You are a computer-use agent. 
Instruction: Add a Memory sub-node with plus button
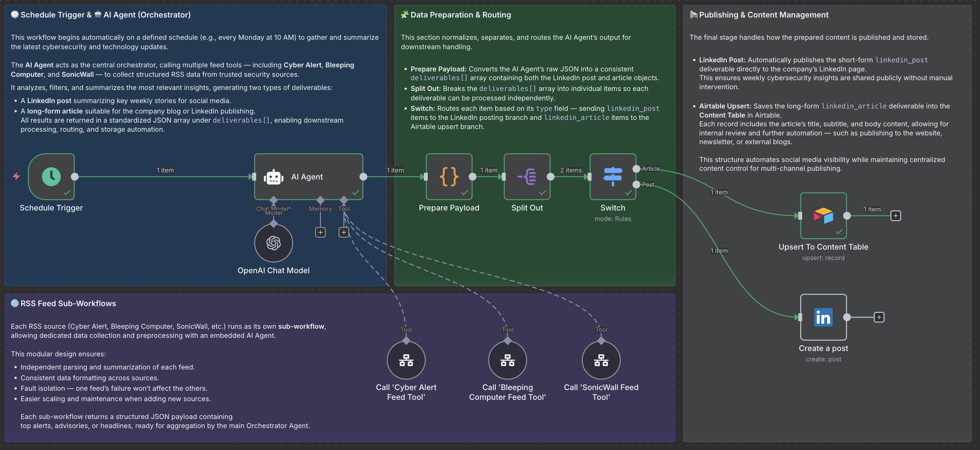tap(320, 232)
